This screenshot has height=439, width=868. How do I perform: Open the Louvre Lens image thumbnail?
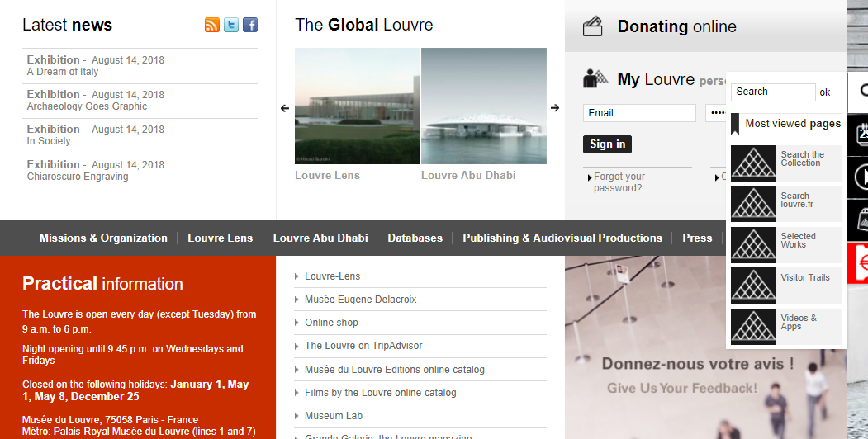[358, 106]
